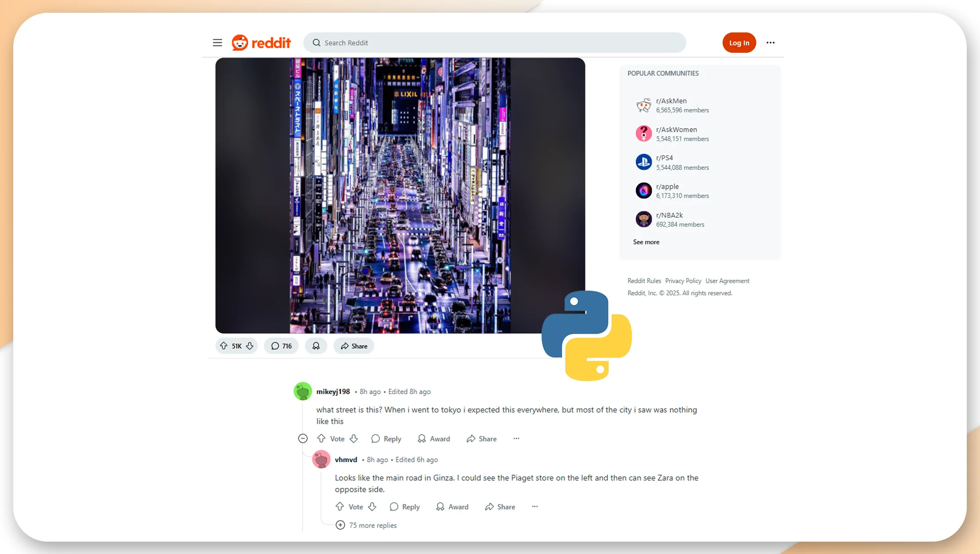Click Award button on mikeyj198 comment

433,438
